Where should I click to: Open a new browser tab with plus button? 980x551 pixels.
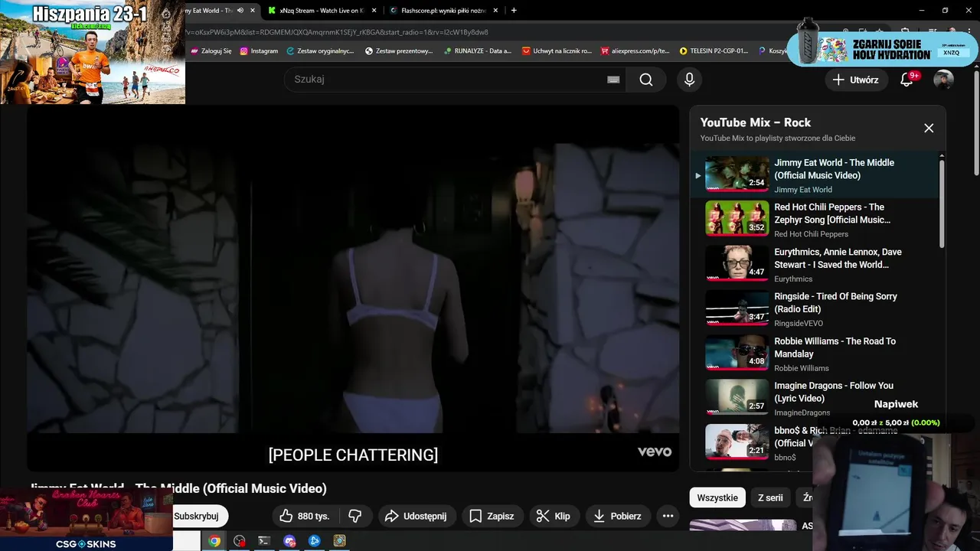(514, 11)
